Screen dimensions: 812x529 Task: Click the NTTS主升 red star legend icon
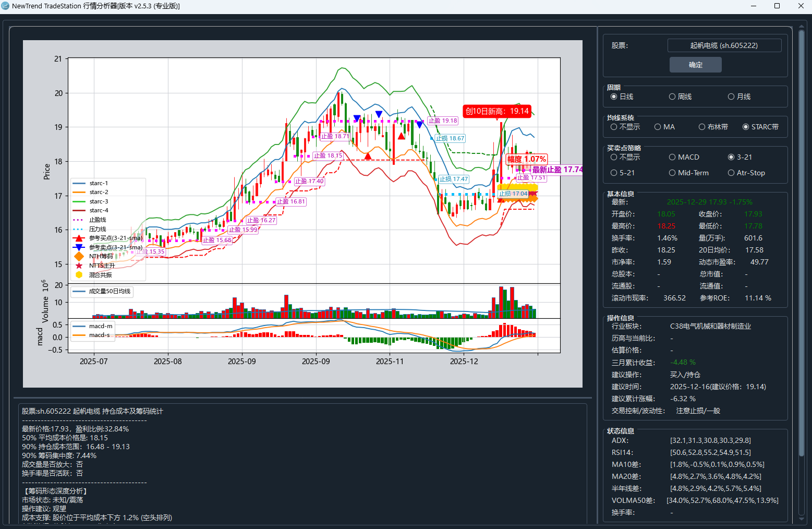tap(79, 265)
